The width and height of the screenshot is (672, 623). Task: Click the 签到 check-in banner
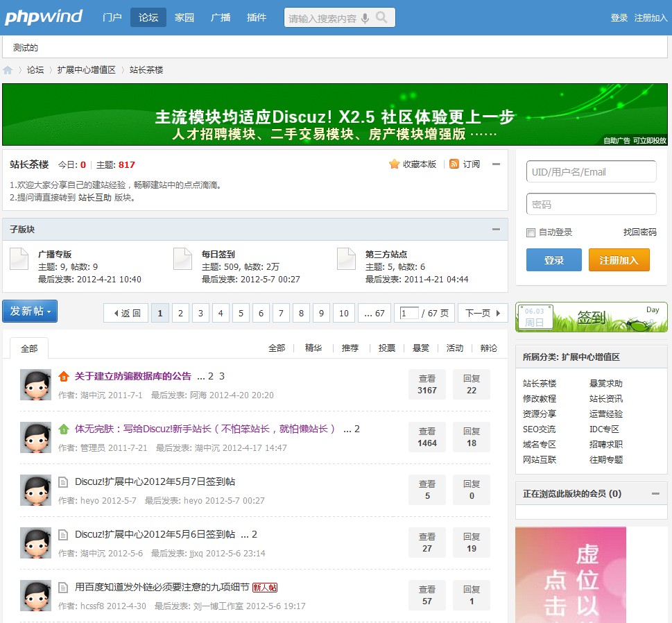pyautogui.click(x=591, y=317)
